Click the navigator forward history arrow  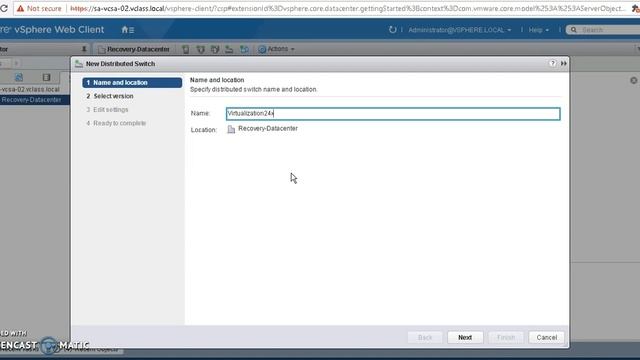coord(16,63)
